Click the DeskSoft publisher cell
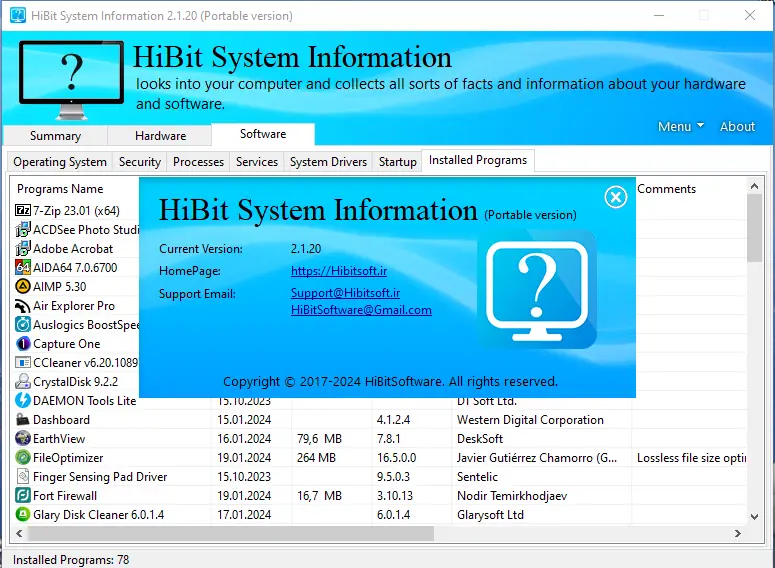 click(480, 438)
